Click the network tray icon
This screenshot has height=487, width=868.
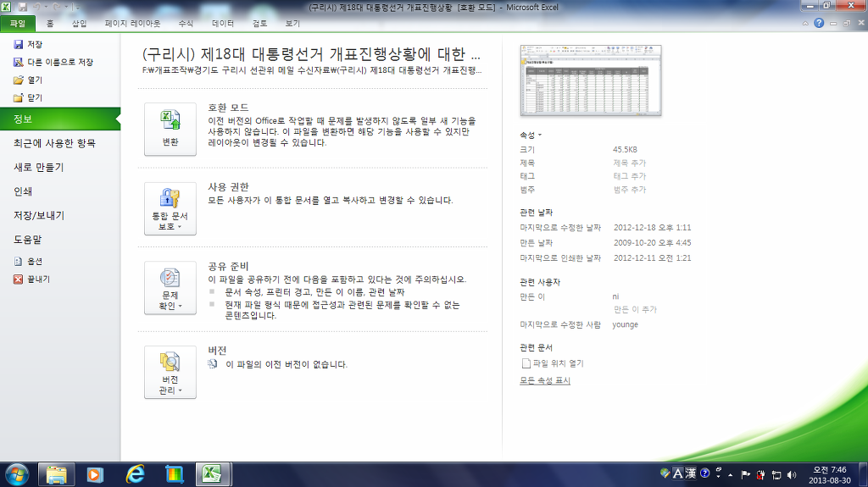pos(776,475)
